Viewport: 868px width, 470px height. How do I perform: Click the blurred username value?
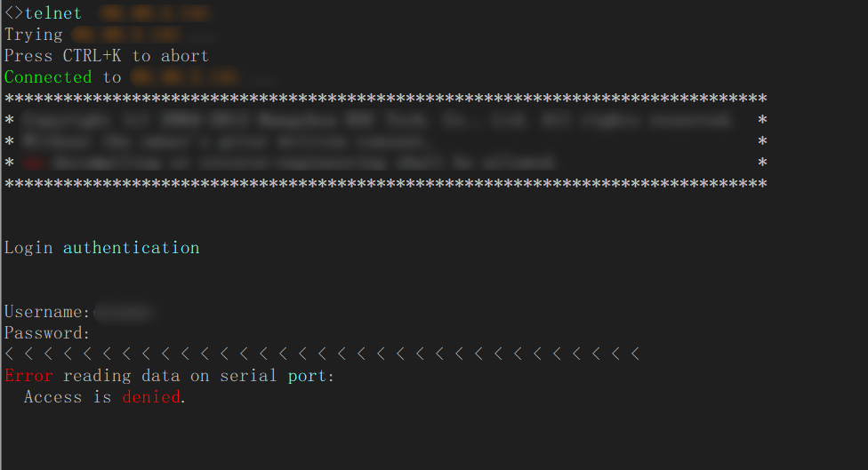click(x=124, y=312)
